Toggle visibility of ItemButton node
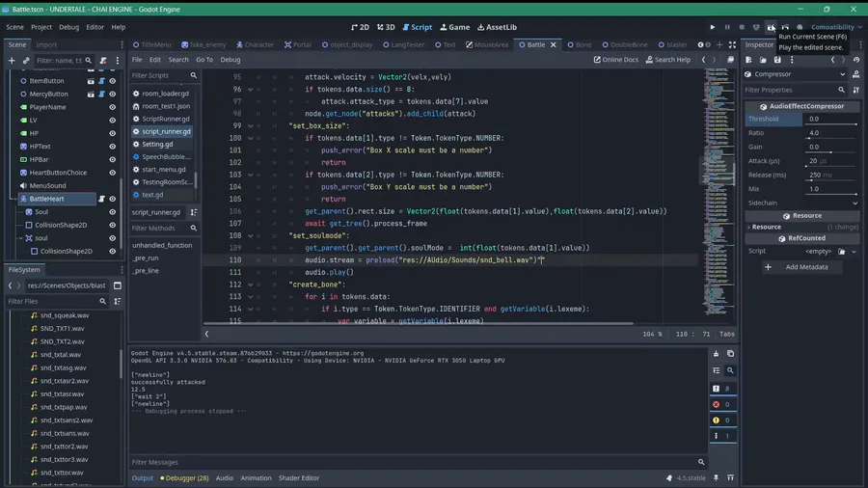The width and height of the screenshot is (868, 488). 113,81
